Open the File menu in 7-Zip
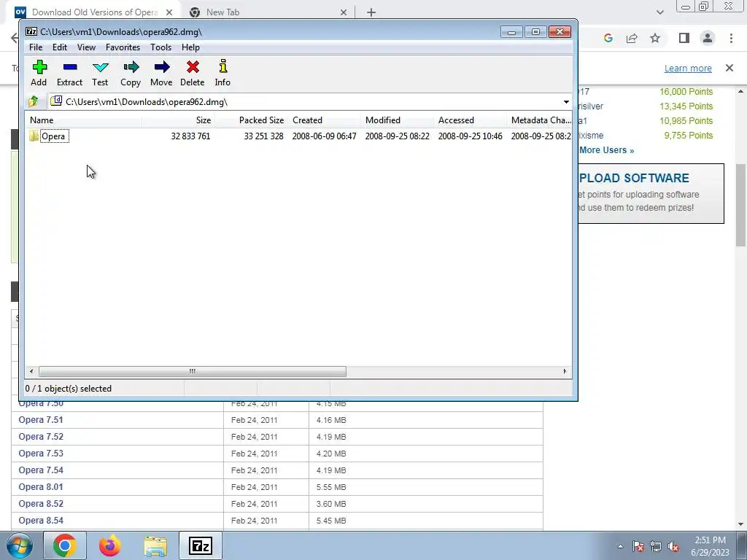747x560 pixels. point(36,47)
